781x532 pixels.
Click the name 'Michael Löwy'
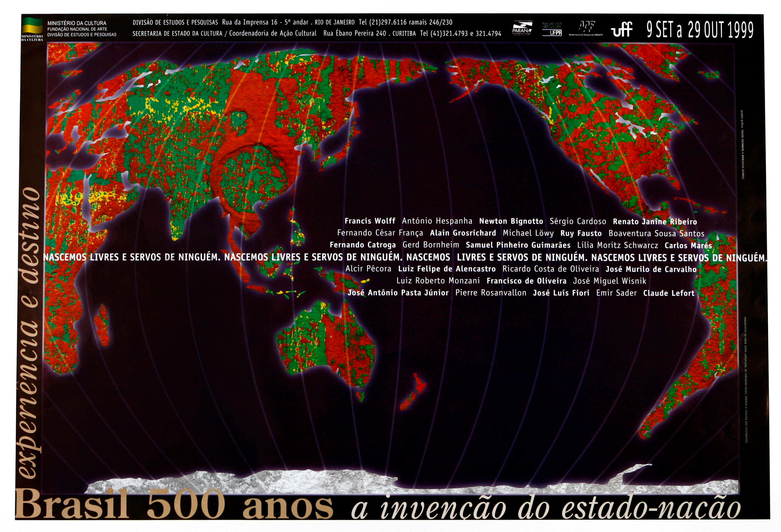click(528, 234)
